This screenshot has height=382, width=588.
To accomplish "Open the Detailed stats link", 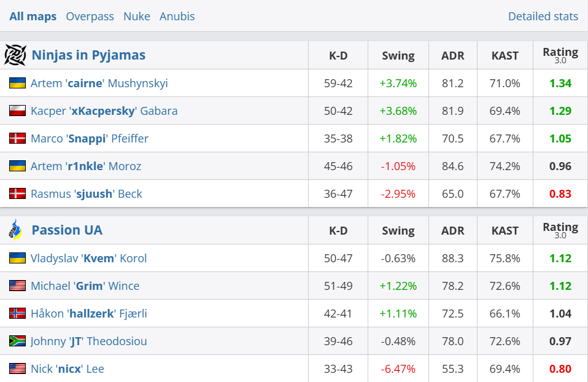I will (543, 17).
